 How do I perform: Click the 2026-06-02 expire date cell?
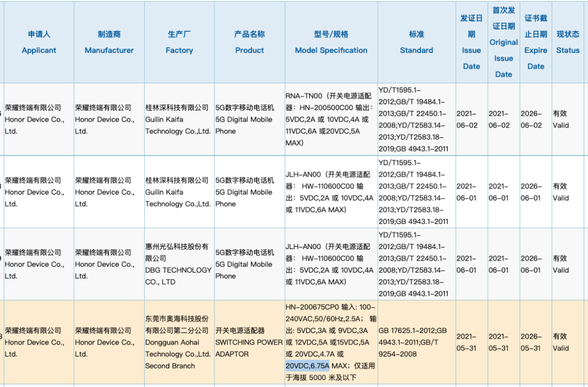(x=536, y=119)
